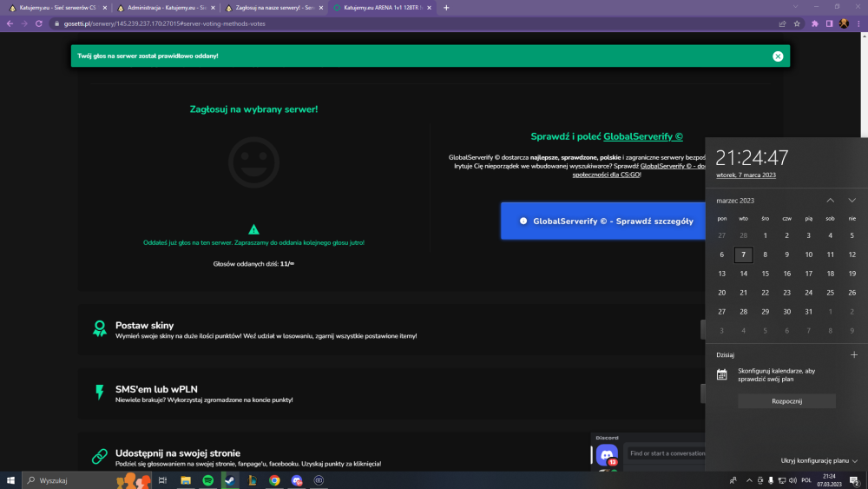Click Głosów oddanych dziś: 11 text
The width and height of the screenshot is (868, 489).
[x=253, y=263]
